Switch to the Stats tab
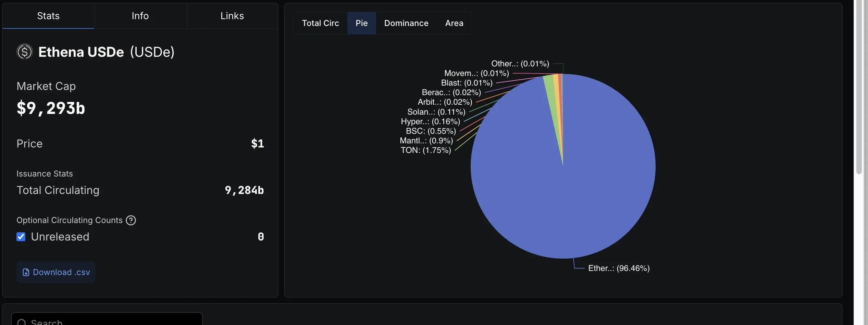 [x=48, y=16]
